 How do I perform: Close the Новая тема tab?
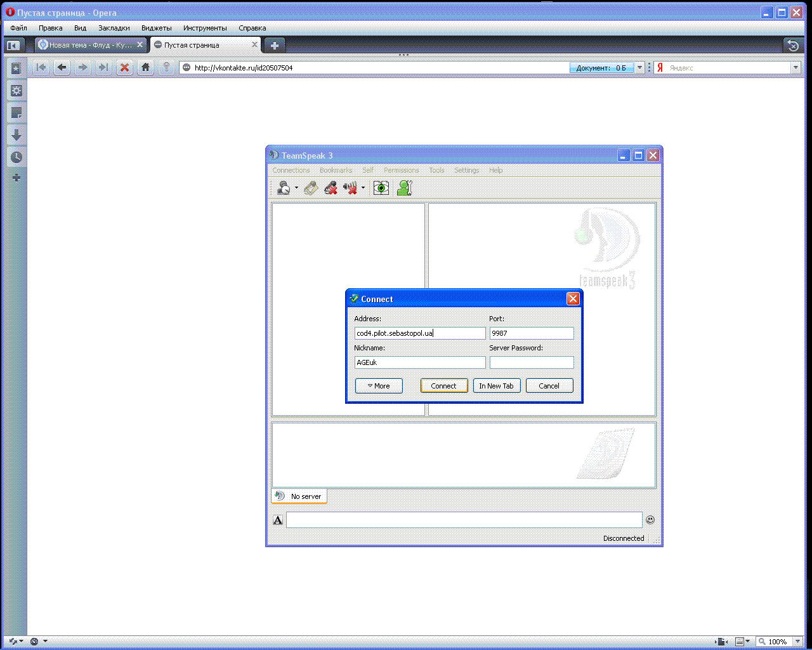click(140, 44)
